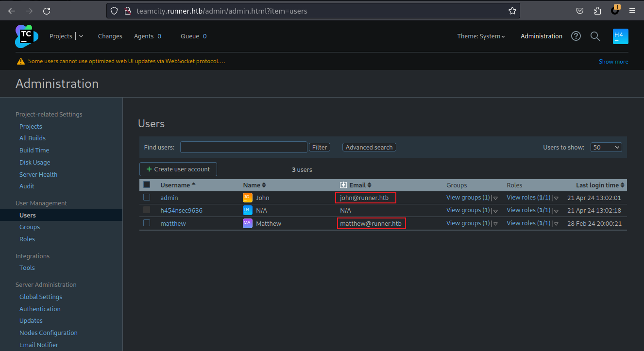Expand matthew's roles dropdown arrow
The height and width of the screenshot is (351, 644).
(x=556, y=224)
